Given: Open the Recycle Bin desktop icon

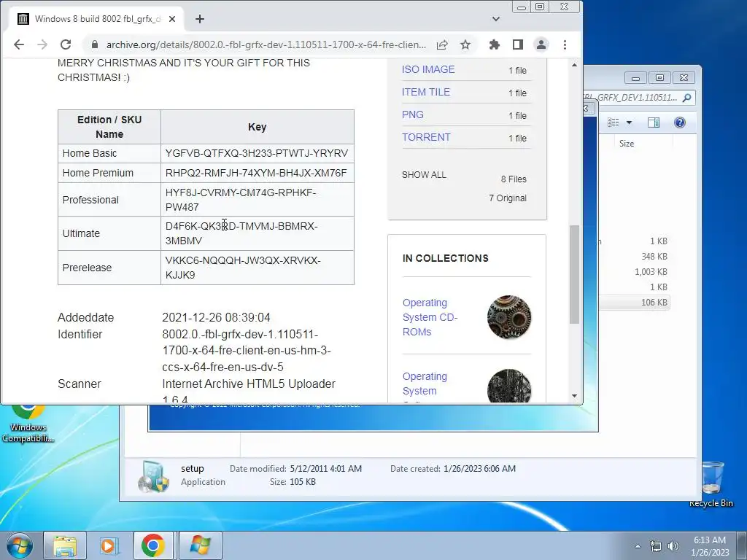Looking at the screenshot, I should [711, 483].
